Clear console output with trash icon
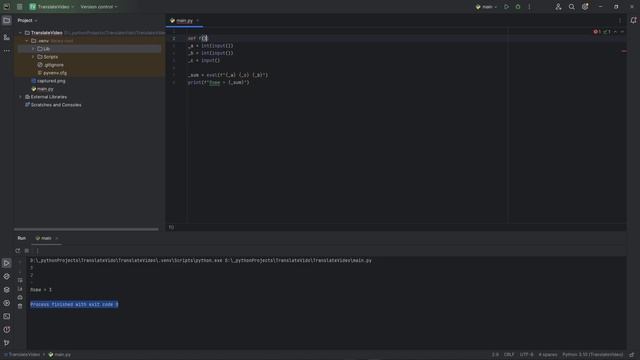Screen dimensions: 640x360 [x=20, y=306]
